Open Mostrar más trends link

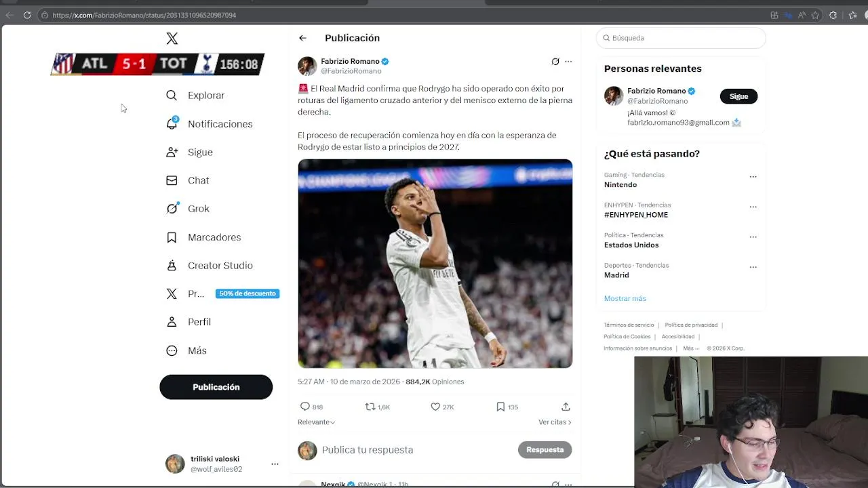coord(625,298)
